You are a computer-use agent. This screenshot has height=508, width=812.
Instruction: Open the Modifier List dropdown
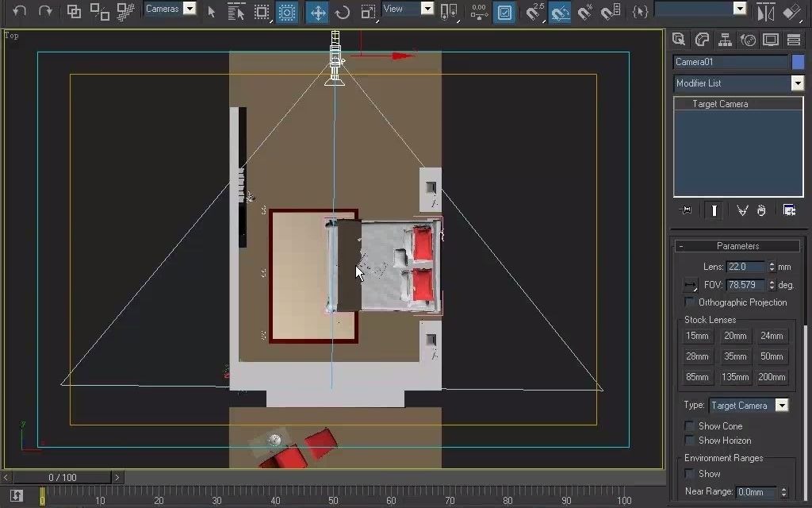tap(798, 83)
